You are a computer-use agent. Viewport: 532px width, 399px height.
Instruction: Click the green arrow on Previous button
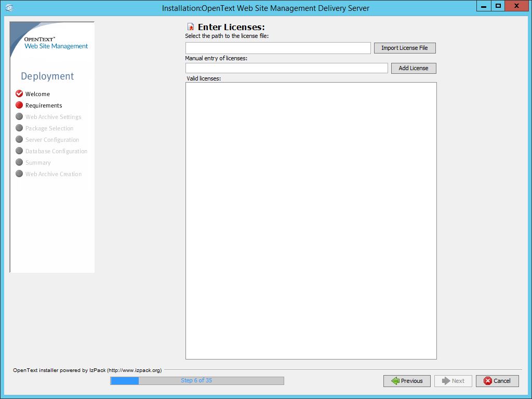tap(395, 381)
